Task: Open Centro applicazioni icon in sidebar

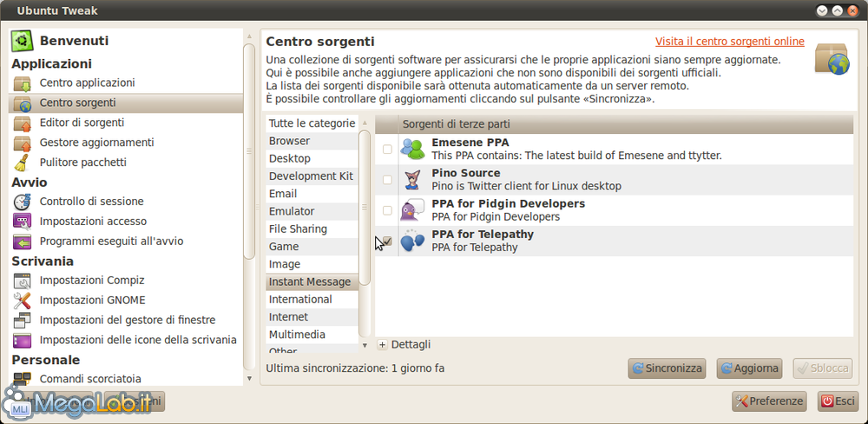Action: pyautogui.click(x=23, y=83)
